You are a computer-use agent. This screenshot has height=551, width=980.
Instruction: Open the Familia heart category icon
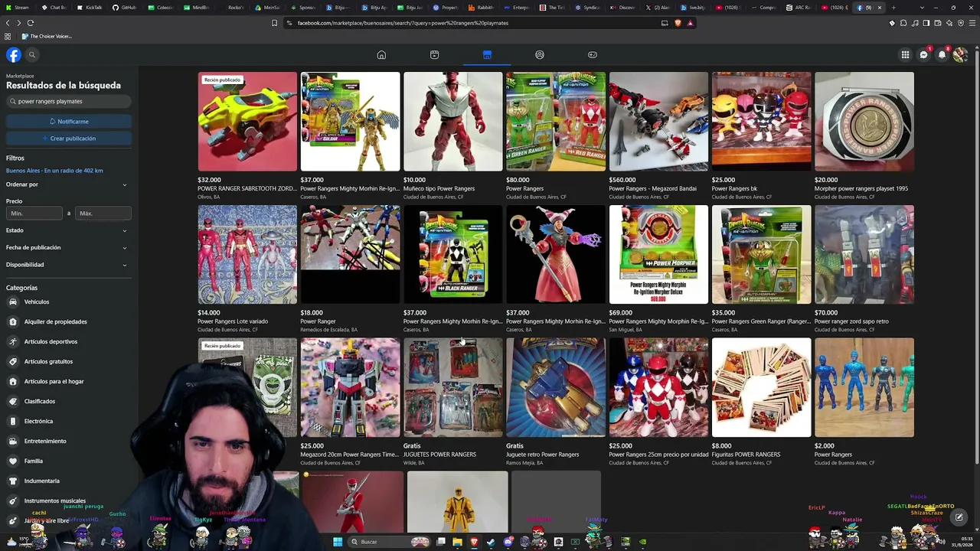tap(13, 461)
